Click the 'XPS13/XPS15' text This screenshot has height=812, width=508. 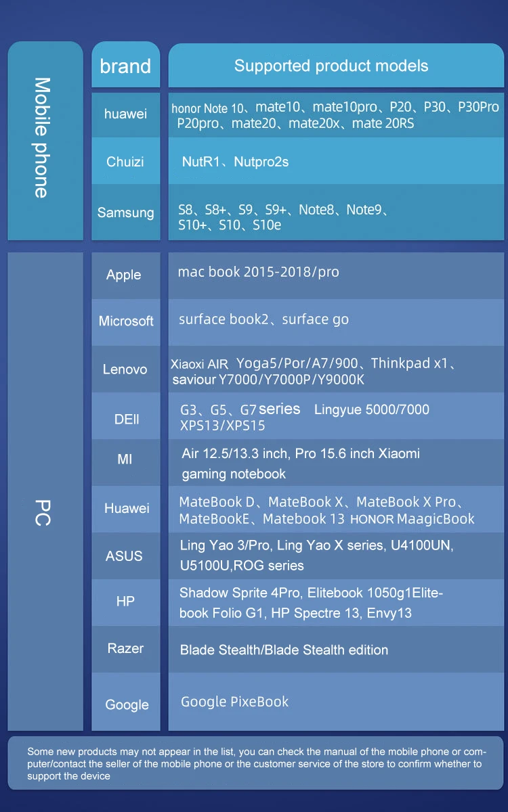click(222, 426)
